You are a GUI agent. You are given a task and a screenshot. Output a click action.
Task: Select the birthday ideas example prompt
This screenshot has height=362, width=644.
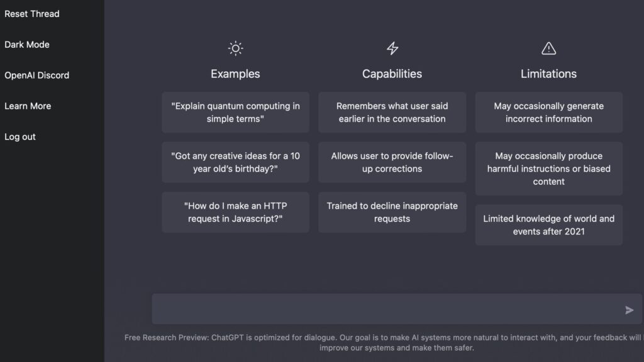click(x=235, y=162)
